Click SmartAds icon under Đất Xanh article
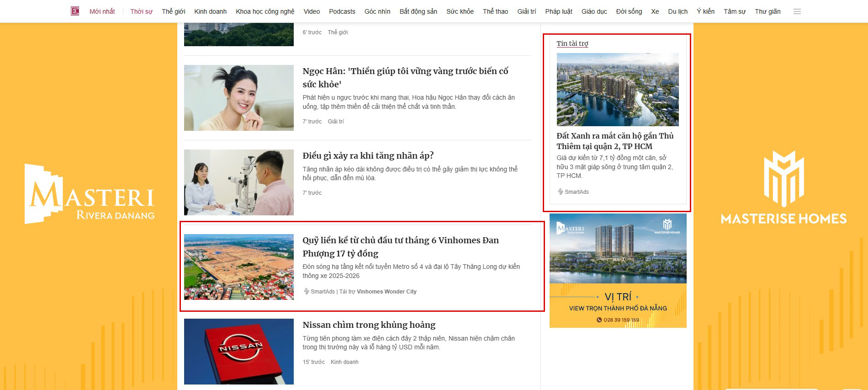868x390 pixels. 561,192
